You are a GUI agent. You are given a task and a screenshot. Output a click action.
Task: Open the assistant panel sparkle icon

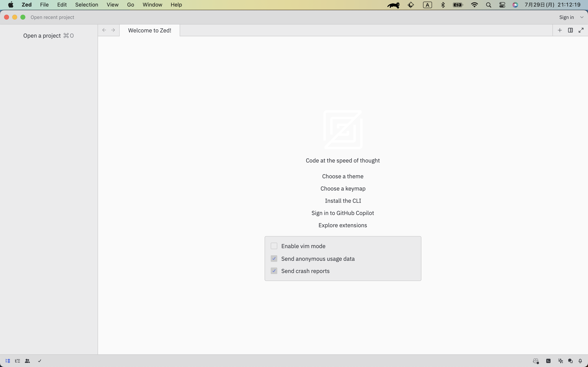[561, 361]
